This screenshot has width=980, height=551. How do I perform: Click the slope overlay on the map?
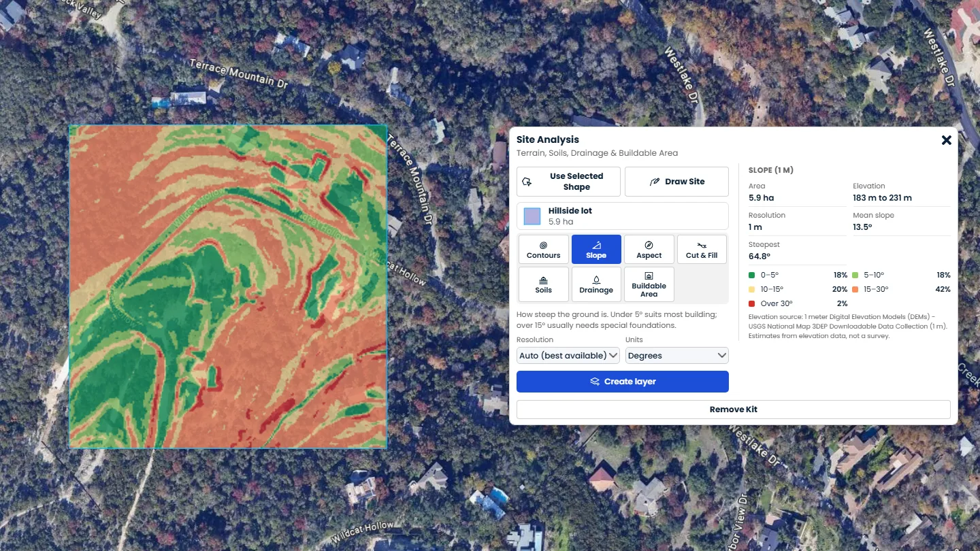click(x=228, y=286)
